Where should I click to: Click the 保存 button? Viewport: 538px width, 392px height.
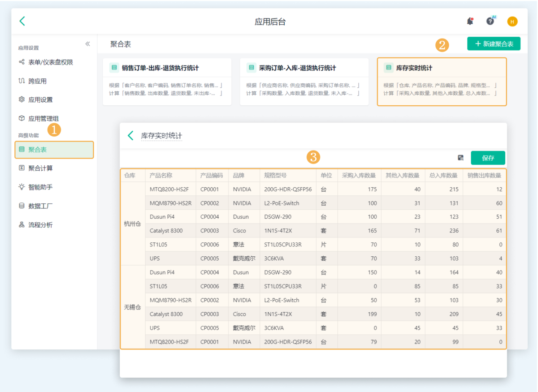point(488,158)
